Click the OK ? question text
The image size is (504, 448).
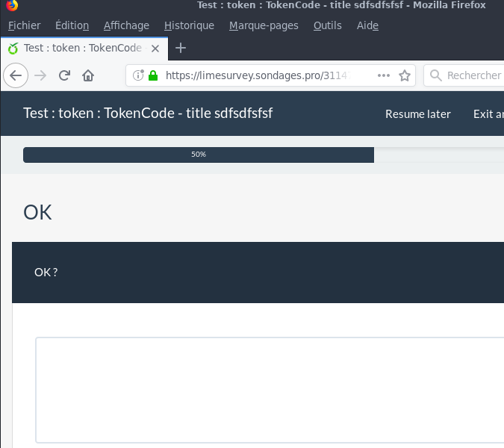[x=46, y=273]
